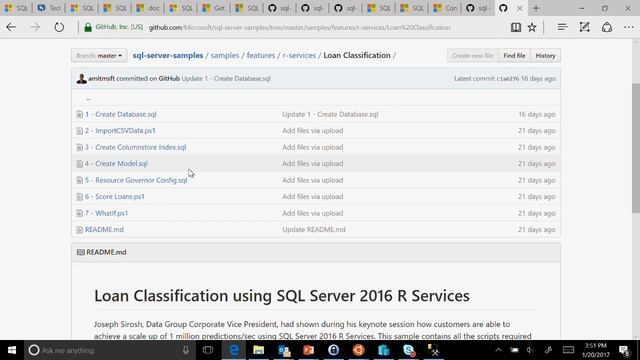Open a new browser tab plus
Viewport: 640px width, 360px height.
point(536,8)
